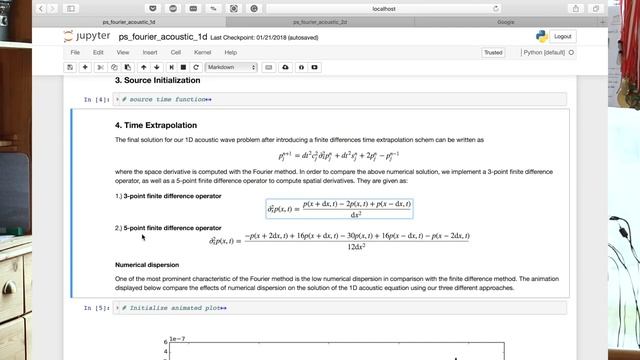Go forward with Safari's forward arrow
This screenshot has height=360, width=640.
pyautogui.click(x=52, y=9)
